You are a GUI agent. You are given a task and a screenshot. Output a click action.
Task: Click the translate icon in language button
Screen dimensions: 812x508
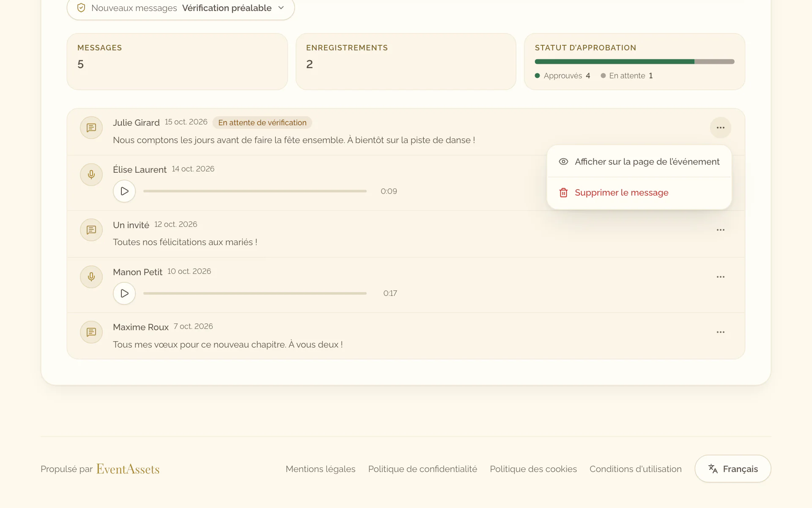coord(713,469)
